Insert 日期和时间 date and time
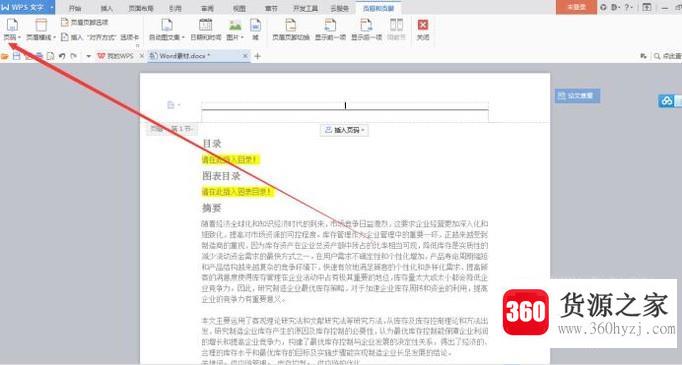This screenshot has width=682, height=365. pos(206,30)
